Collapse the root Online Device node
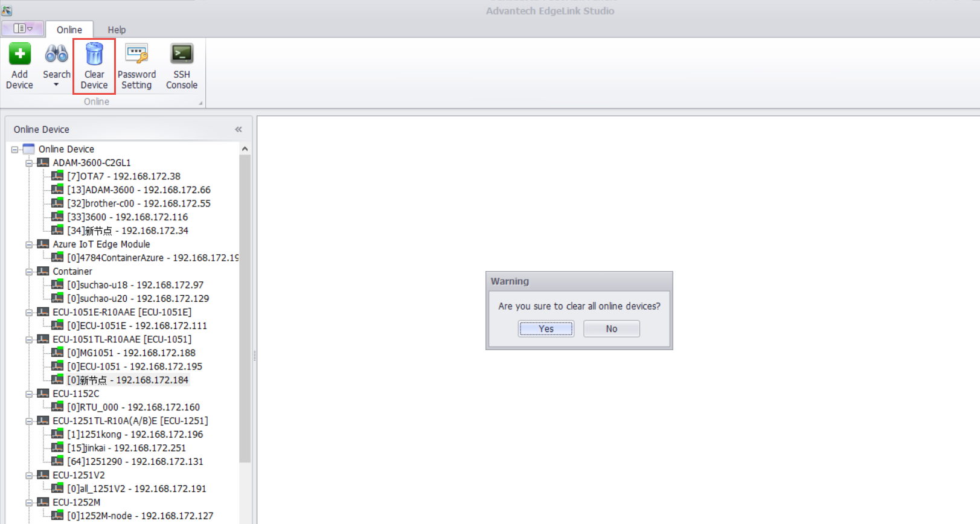This screenshot has height=524, width=980. pos(14,149)
